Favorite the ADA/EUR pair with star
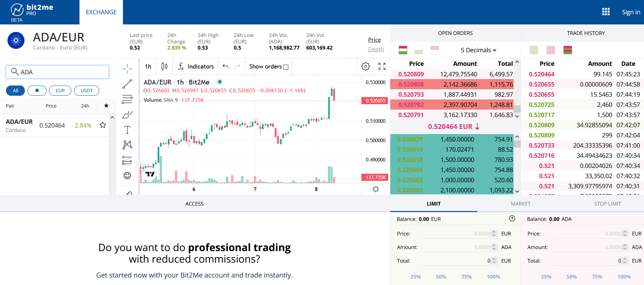This screenshot has width=644, height=285. point(103,125)
